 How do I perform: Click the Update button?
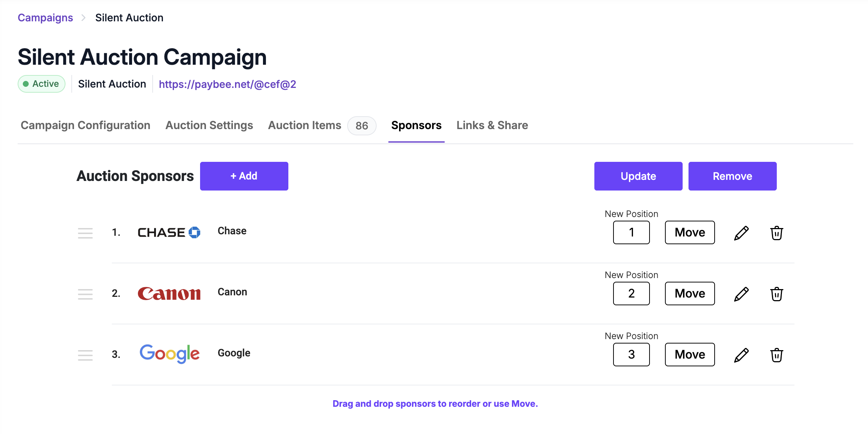(638, 176)
